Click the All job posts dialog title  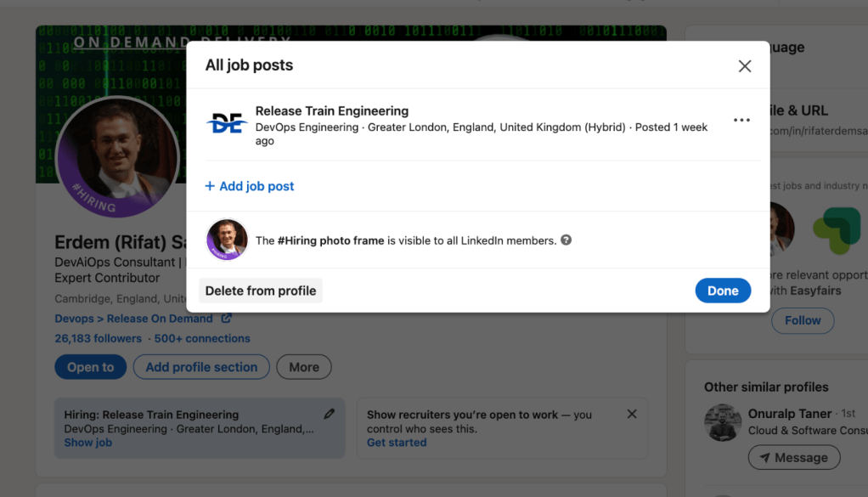[x=249, y=65]
